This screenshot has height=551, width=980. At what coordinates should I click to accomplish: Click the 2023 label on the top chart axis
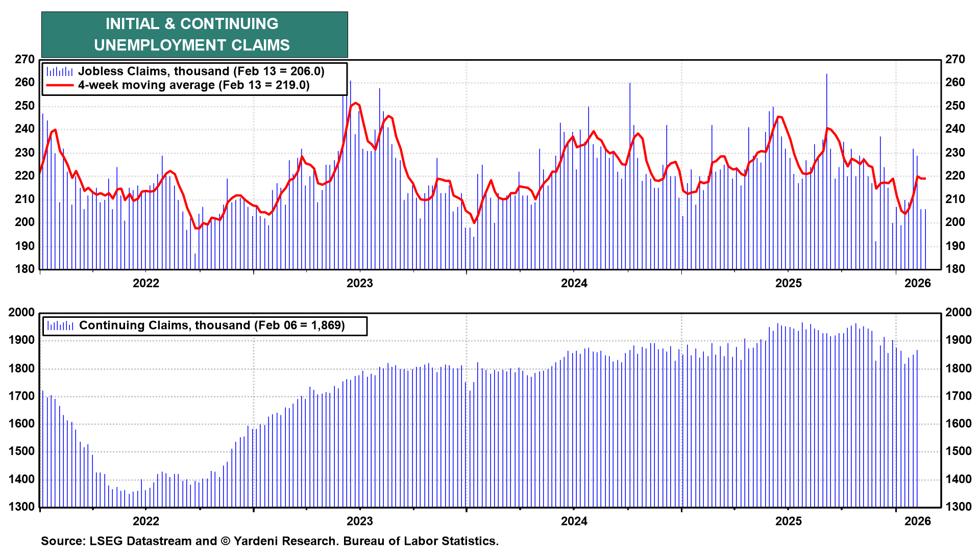coord(360,283)
